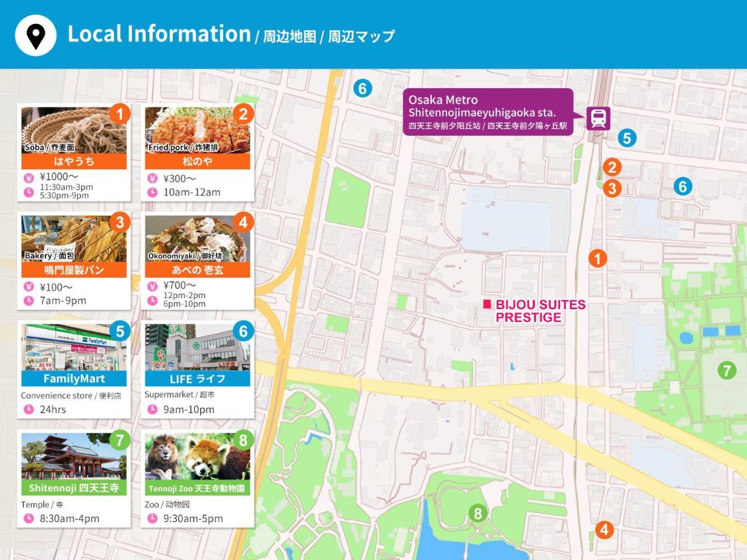
Task: Select green marker 7 on the map
Action: pos(727,370)
